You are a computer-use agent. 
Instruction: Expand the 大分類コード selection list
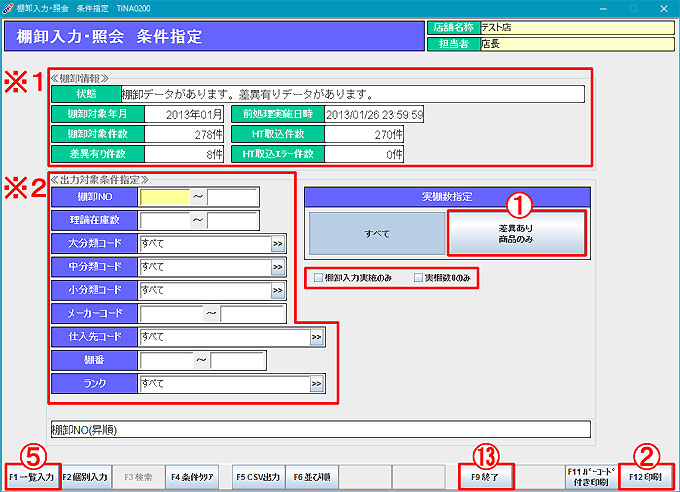click(278, 243)
